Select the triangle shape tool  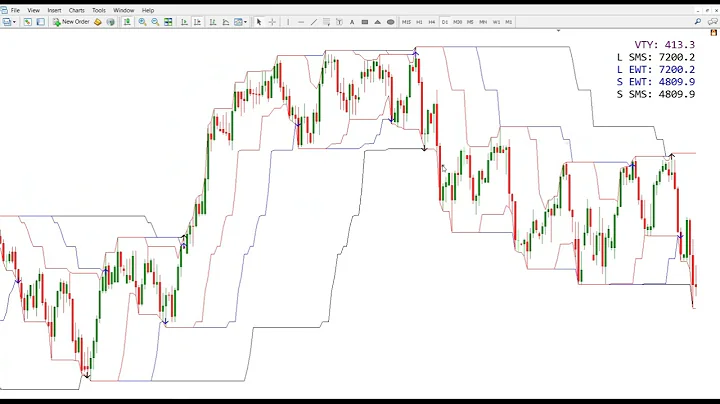coord(377,22)
